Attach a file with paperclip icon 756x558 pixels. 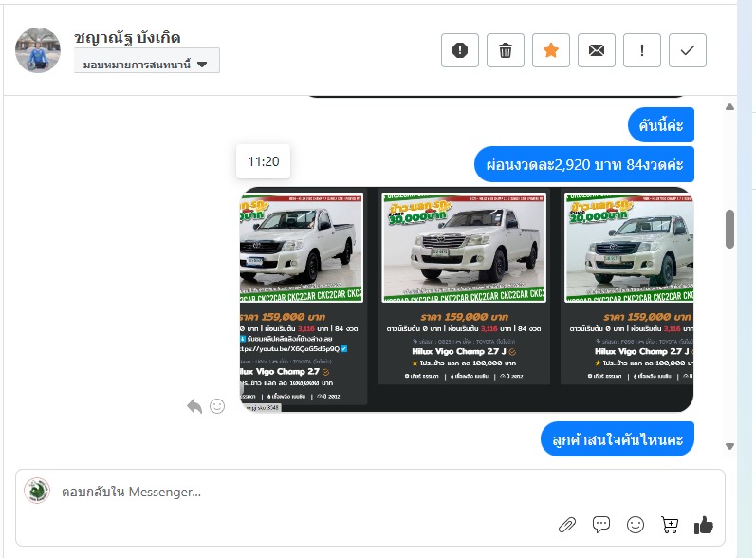[x=567, y=525]
